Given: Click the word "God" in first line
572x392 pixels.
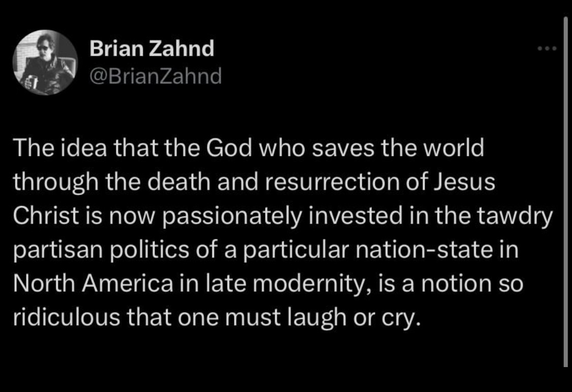Looking at the screenshot, I should pyautogui.click(x=229, y=148).
